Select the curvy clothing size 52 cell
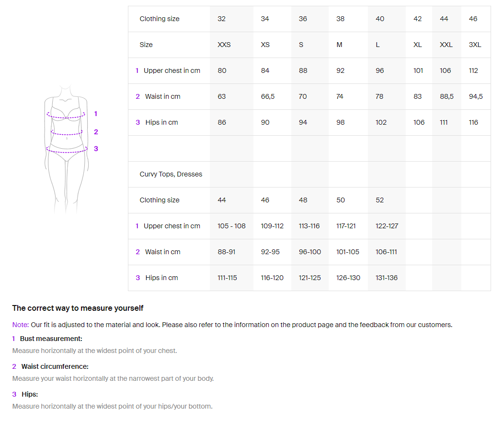 coord(379,200)
